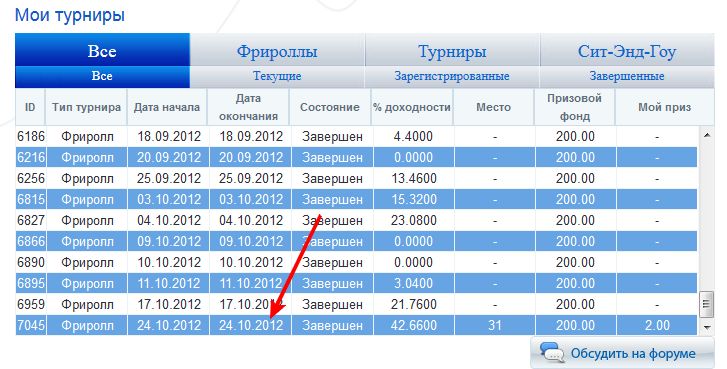This screenshot has height=369, width=727.
Task: Switch to the Турниры tab
Action: click(452, 50)
